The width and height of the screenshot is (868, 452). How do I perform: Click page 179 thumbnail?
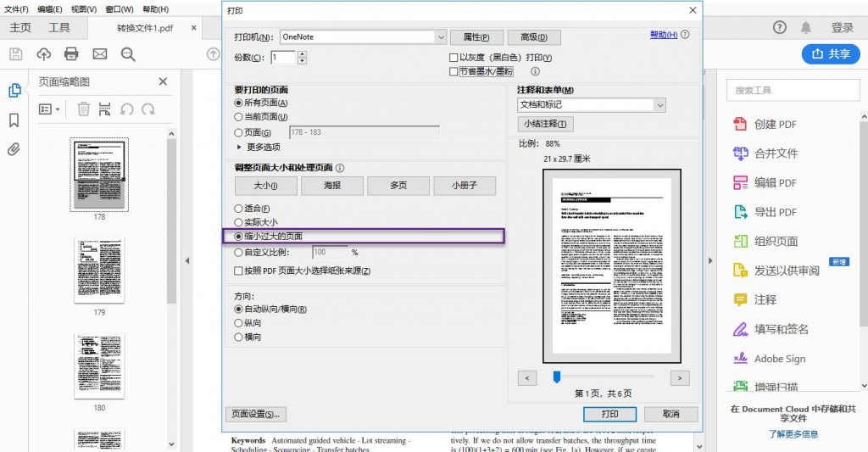[x=99, y=271]
